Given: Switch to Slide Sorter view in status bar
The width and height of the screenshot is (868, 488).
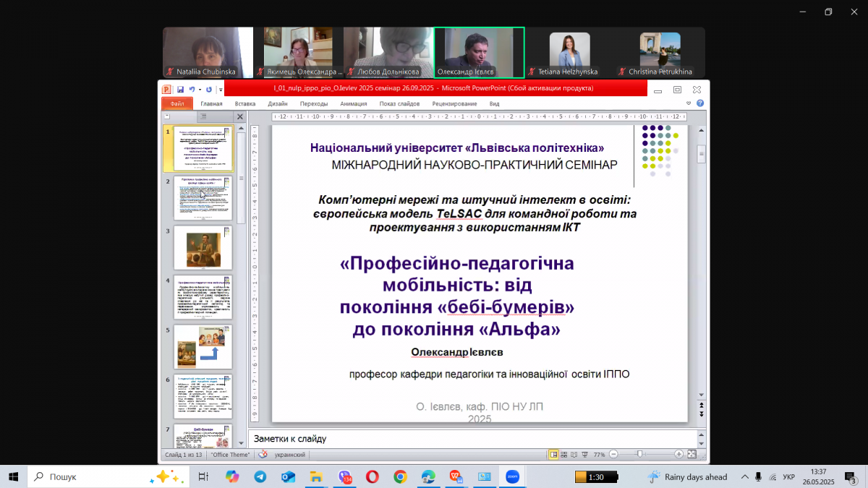Looking at the screenshot, I should [x=564, y=455].
